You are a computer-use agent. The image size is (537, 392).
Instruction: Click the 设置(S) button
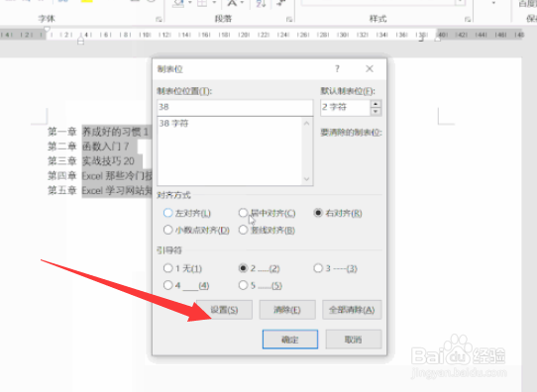[224, 310]
